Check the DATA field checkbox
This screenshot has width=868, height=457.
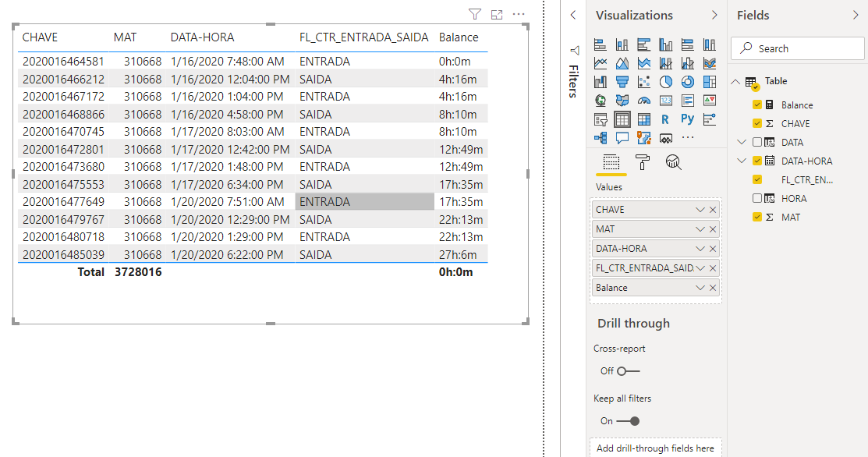click(756, 142)
